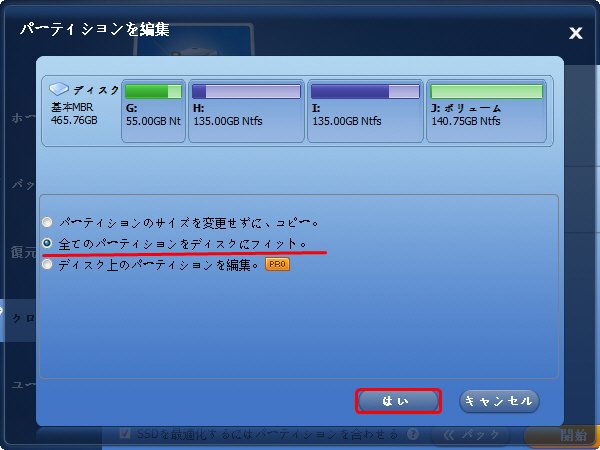Click the キャンセル button
The height and width of the screenshot is (450, 600).
(499, 401)
